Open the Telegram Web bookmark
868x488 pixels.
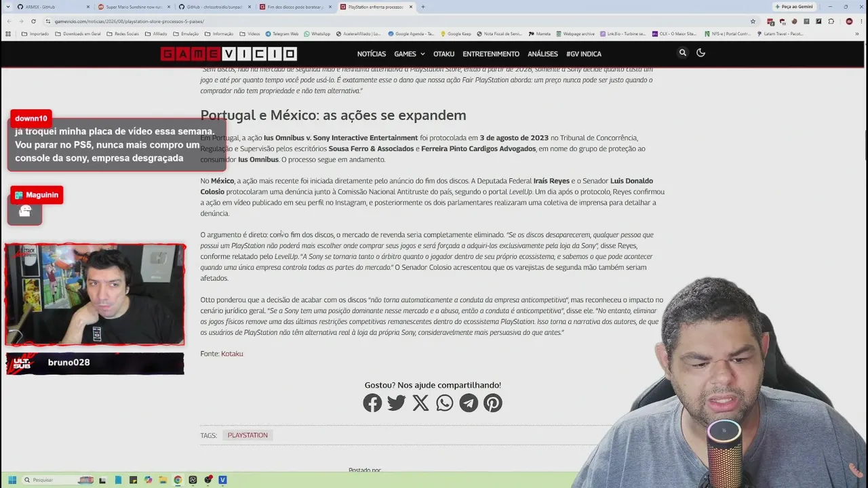coord(281,33)
